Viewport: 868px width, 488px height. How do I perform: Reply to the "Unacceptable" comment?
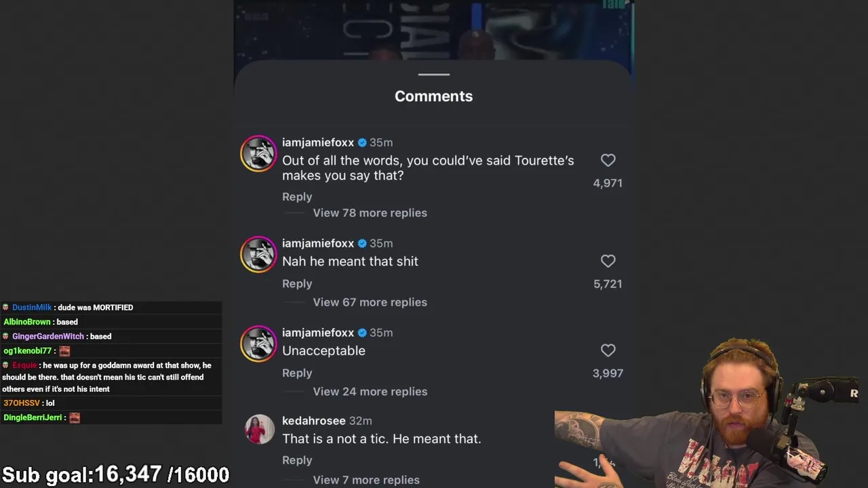point(297,373)
